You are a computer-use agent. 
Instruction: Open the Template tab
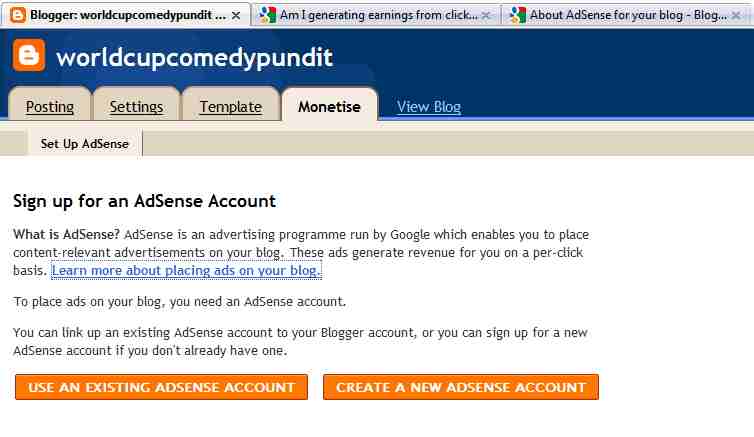click(x=231, y=104)
